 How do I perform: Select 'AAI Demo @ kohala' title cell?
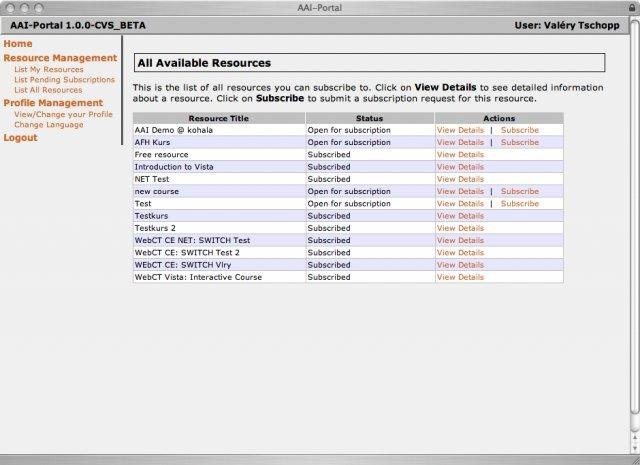(219, 130)
